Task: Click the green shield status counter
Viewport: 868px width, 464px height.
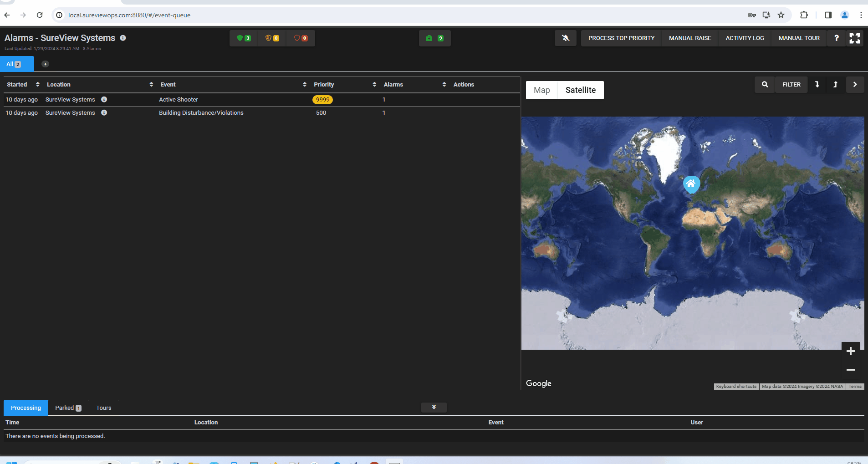Action: [x=244, y=38]
